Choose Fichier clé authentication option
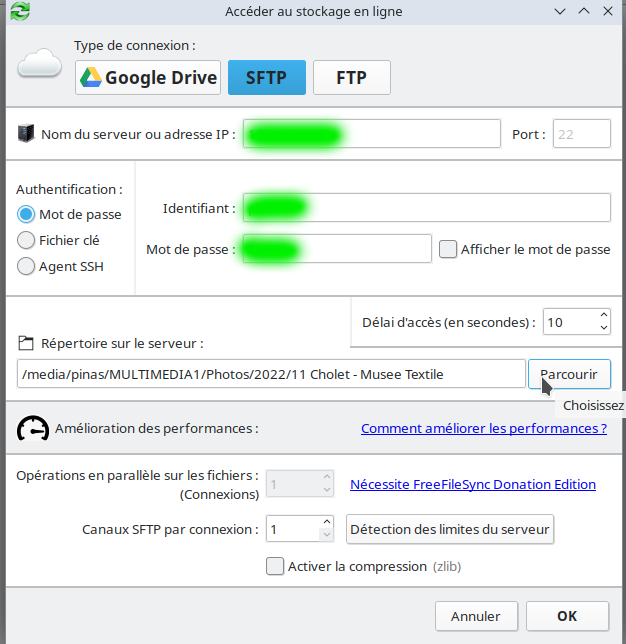This screenshot has width=626, height=644. click(27, 240)
